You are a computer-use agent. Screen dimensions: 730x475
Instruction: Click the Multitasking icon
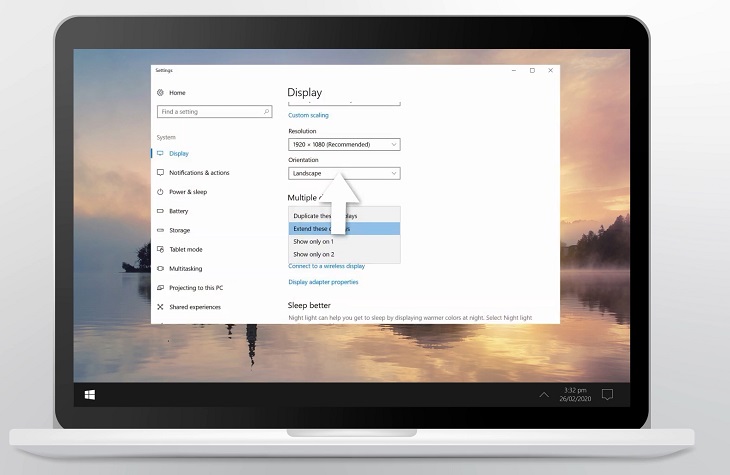(161, 268)
